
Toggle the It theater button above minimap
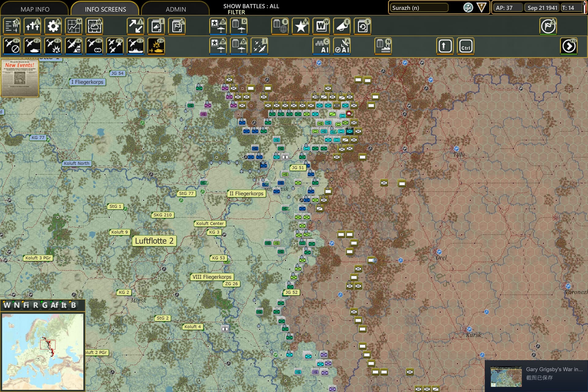pyautogui.click(x=64, y=305)
